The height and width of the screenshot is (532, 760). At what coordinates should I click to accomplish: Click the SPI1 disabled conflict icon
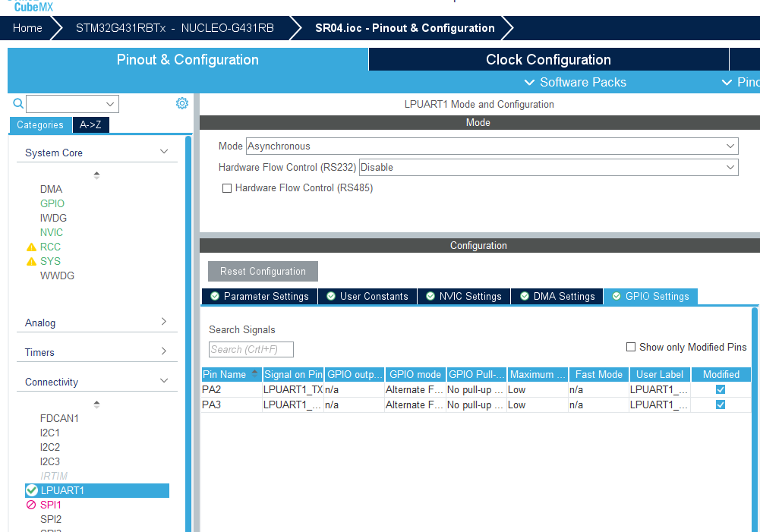31,505
